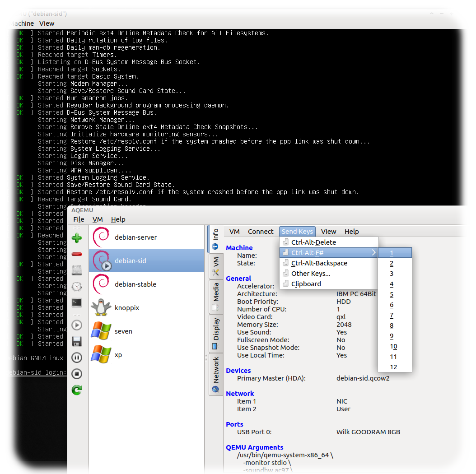Select the running debian-sid VM
Viewport: 476px width, 474px height.
(x=147, y=260)
